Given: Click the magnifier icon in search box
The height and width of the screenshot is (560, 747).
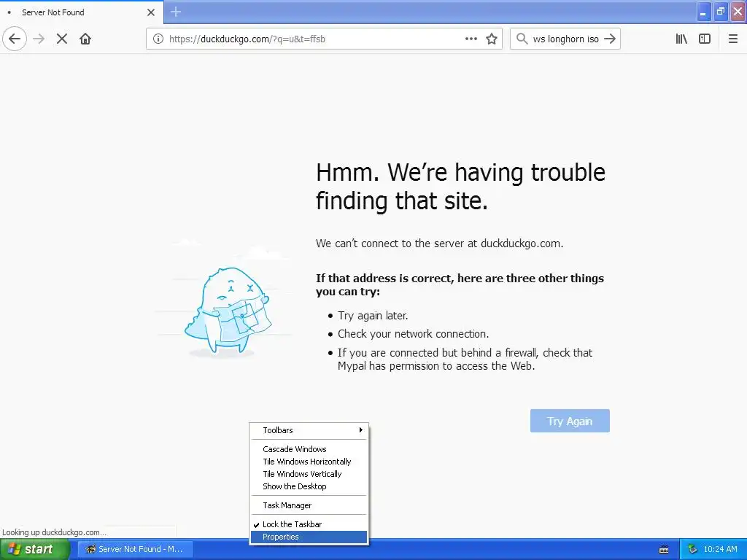Looking at the screenshot, I should coord(522,39).
